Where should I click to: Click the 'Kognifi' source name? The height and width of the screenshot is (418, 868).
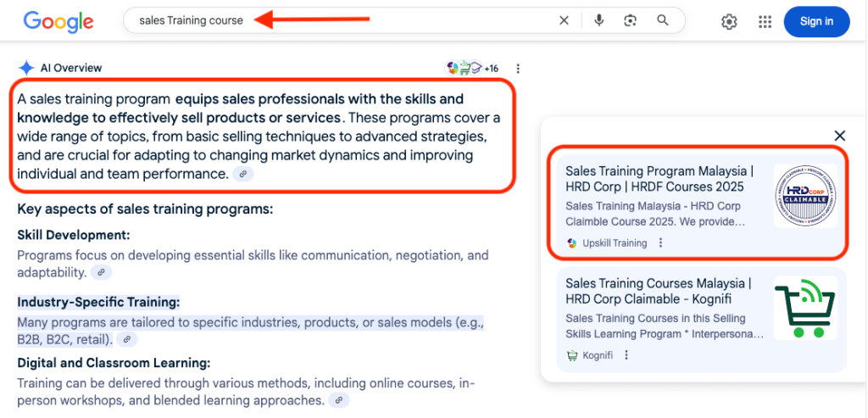(x=598, y=355)
